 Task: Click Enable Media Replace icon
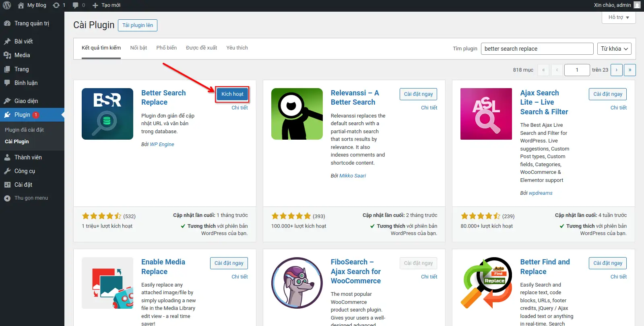pos(107,283)
